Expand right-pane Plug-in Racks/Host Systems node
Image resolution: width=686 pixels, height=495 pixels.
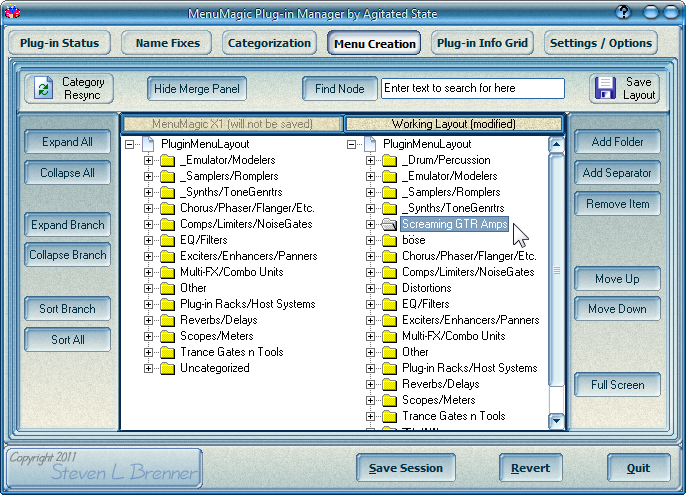370,369
